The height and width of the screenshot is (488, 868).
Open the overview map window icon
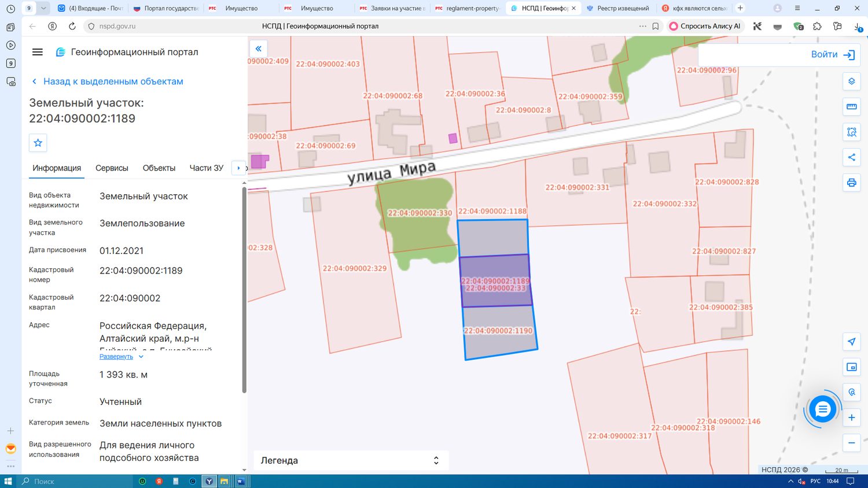click(x=852, y=367)
